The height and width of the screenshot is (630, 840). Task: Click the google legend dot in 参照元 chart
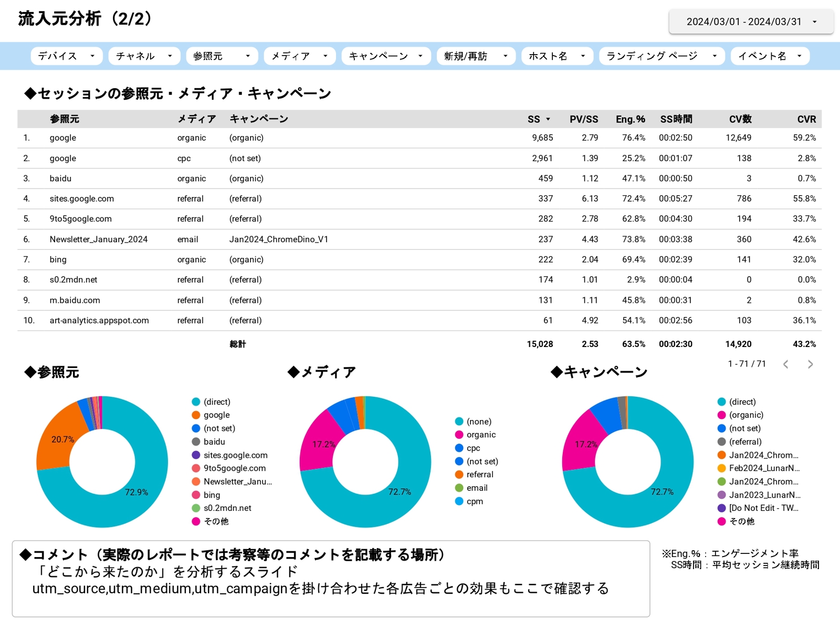click(195, 415)
